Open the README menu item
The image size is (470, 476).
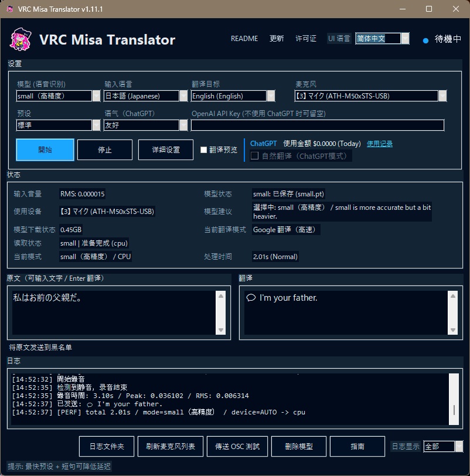click(244, 39)
